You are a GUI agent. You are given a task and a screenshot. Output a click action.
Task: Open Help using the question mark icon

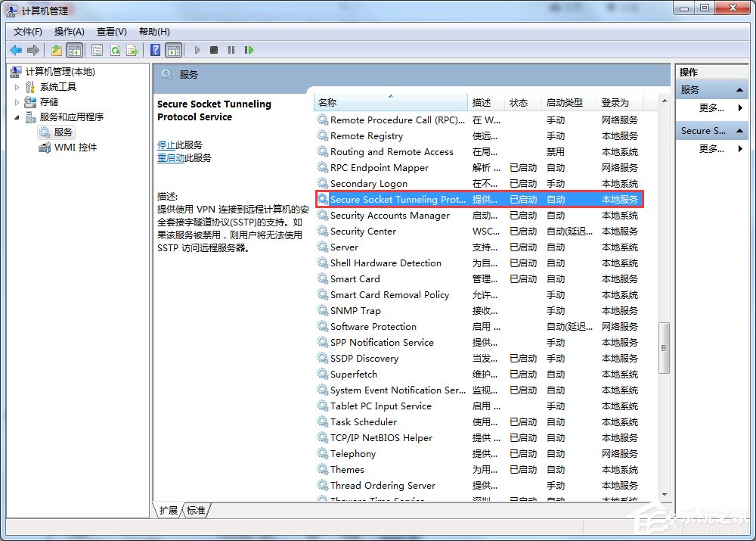click(156, 49)
